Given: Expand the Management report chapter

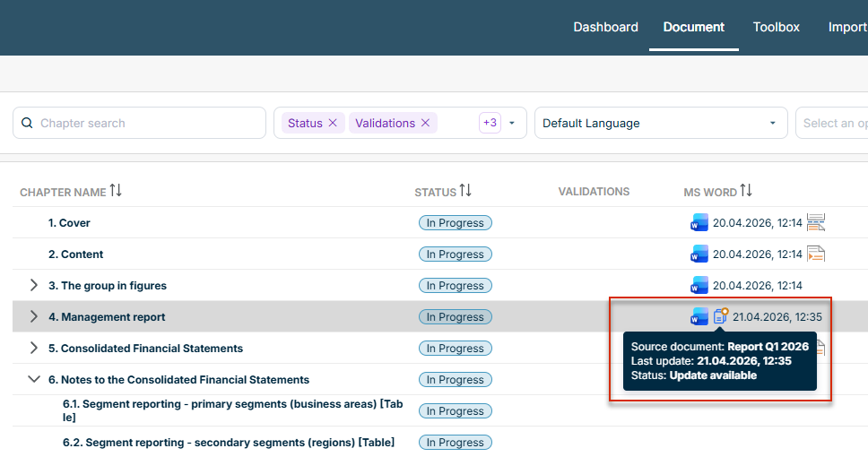Looking at the screenshot, I should (34, 317).
